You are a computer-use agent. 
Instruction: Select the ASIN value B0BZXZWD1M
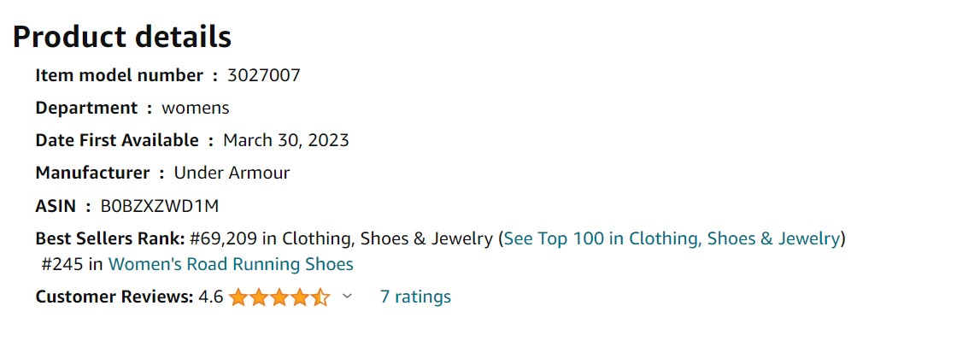160,206
